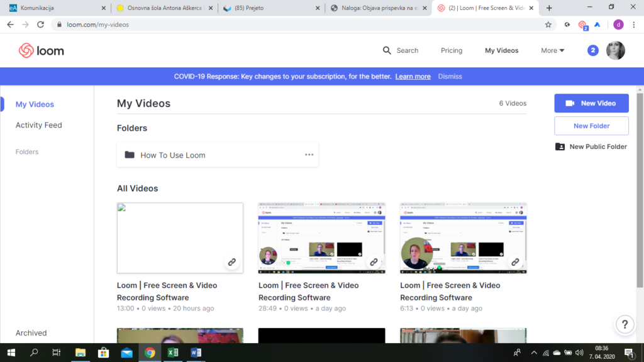Click the thumbnail of 6:13 video
The image size is (644, 362).
(464, 238)
